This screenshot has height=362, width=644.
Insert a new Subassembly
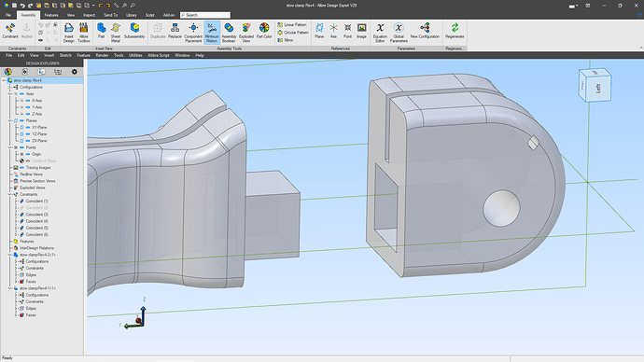point(134,31)
